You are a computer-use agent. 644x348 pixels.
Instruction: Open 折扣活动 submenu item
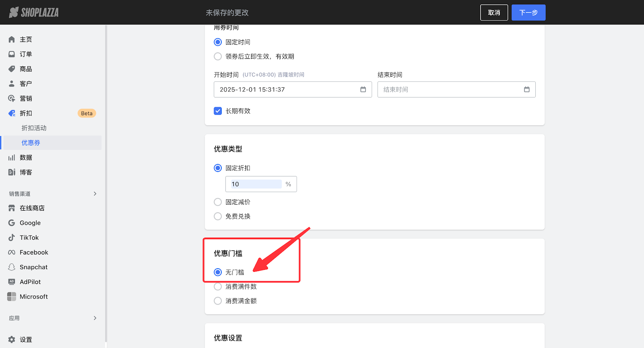click(x=34, y=128)
